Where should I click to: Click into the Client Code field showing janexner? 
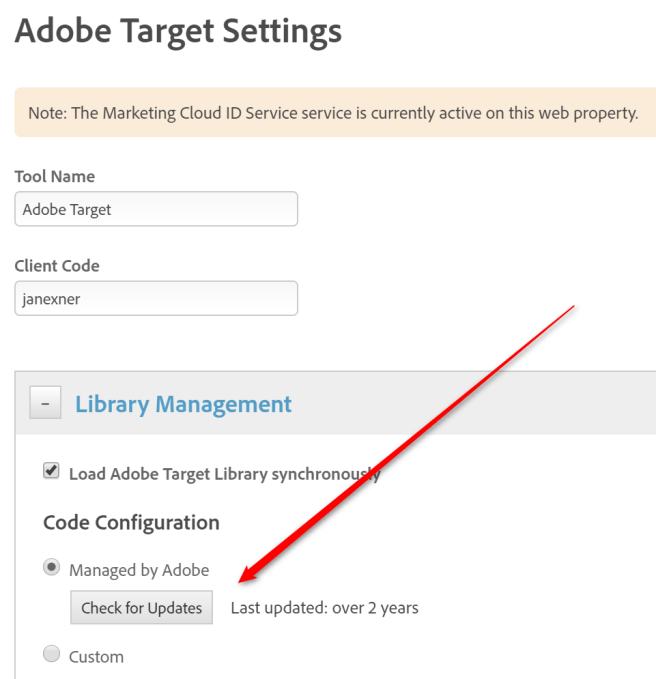[156, 298]
